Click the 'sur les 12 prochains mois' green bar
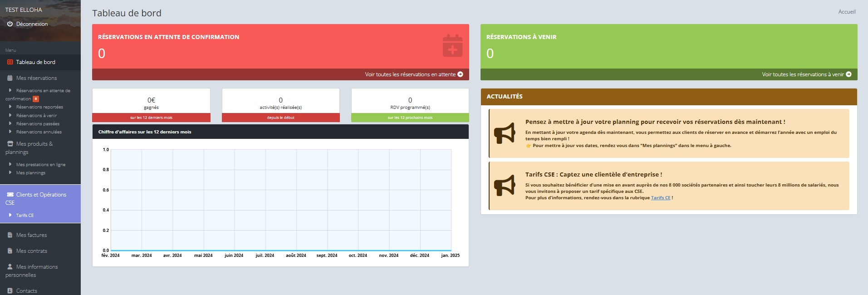Image resolution: width=868 pixels, height=295 pixels. click(410, 118)
